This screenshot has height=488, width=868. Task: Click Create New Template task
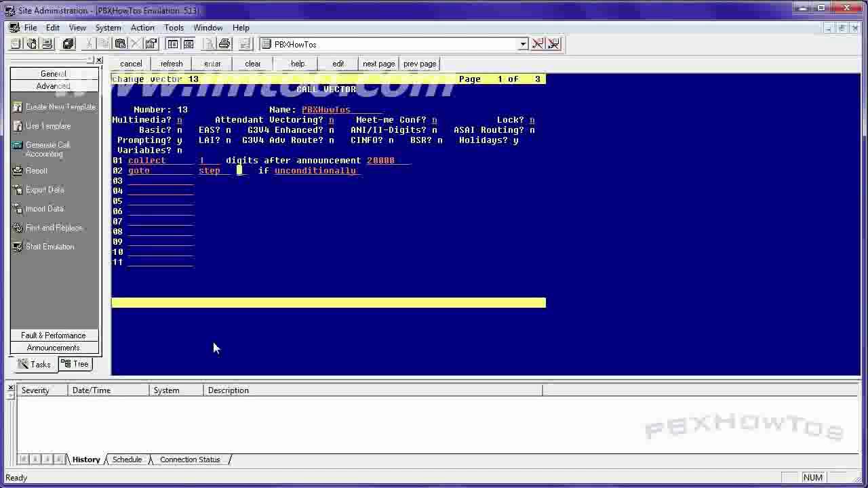coord(54,107)
